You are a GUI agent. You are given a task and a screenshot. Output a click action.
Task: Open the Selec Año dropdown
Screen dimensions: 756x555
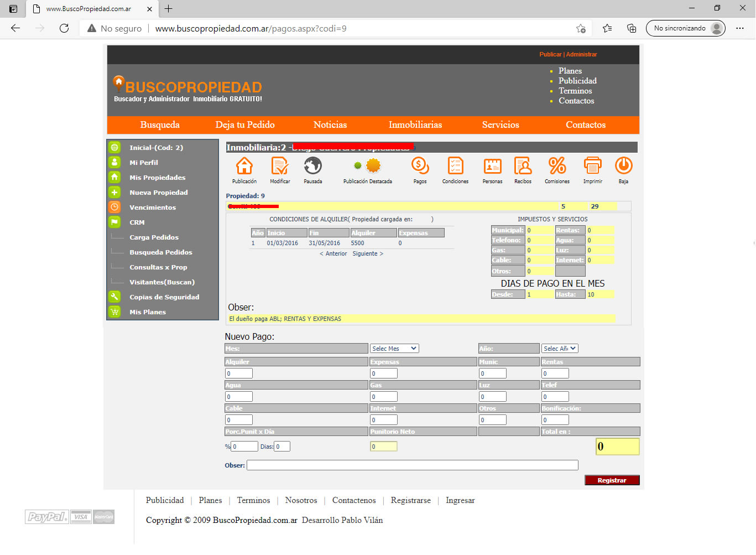[x=560, y=349]
